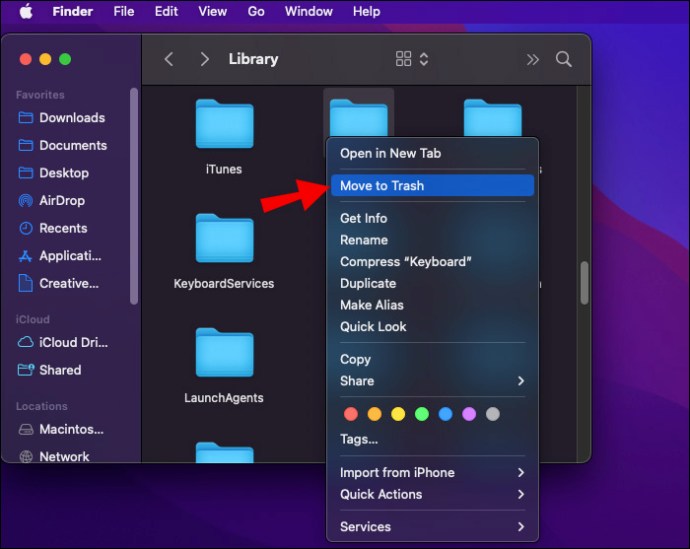Open the Help menu

(x=366, y=11)
